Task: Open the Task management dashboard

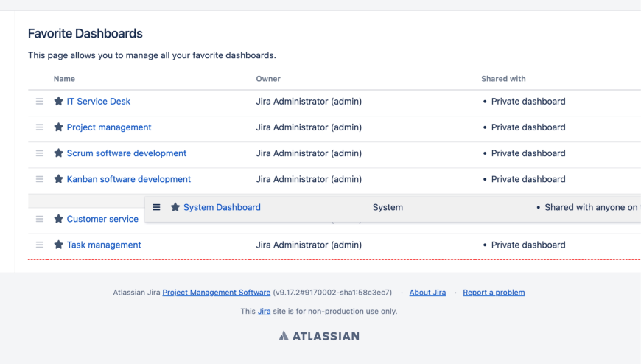Action: (104, 245)
